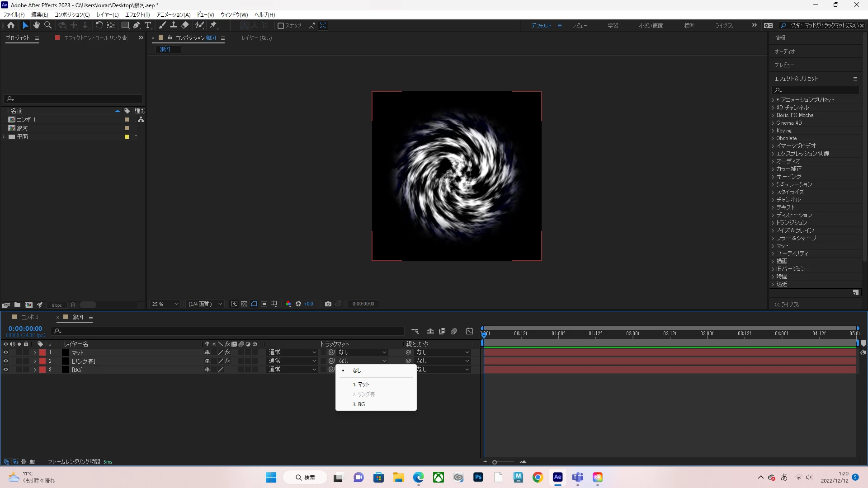The width and height of the screenshot is (868, 488).
Task: Open the (1/4画質) resolution dropdown
Action: tap(206, 304)
